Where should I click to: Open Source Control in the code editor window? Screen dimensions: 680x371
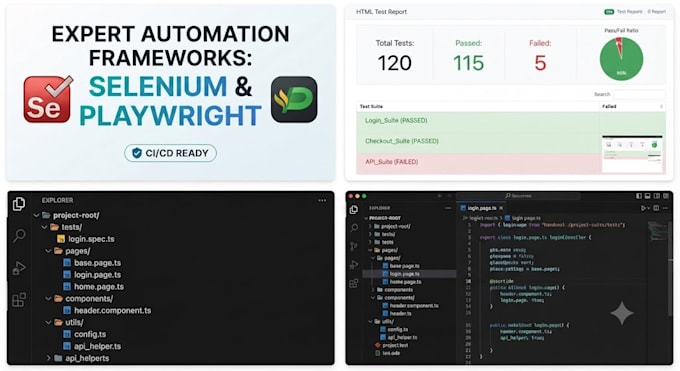coord(354,246)
